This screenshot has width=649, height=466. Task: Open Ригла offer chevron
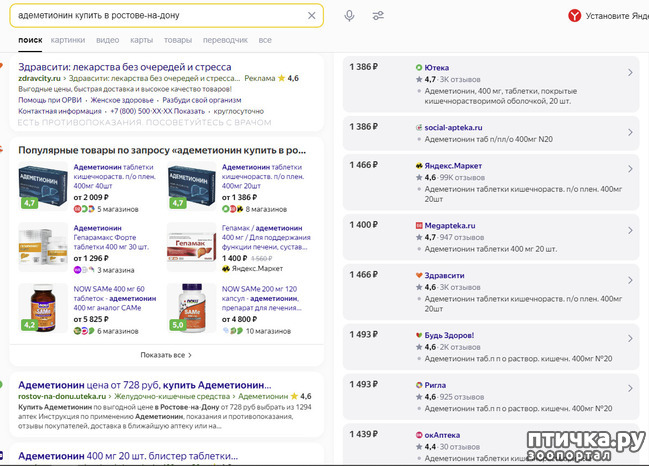tap(630, 388)
